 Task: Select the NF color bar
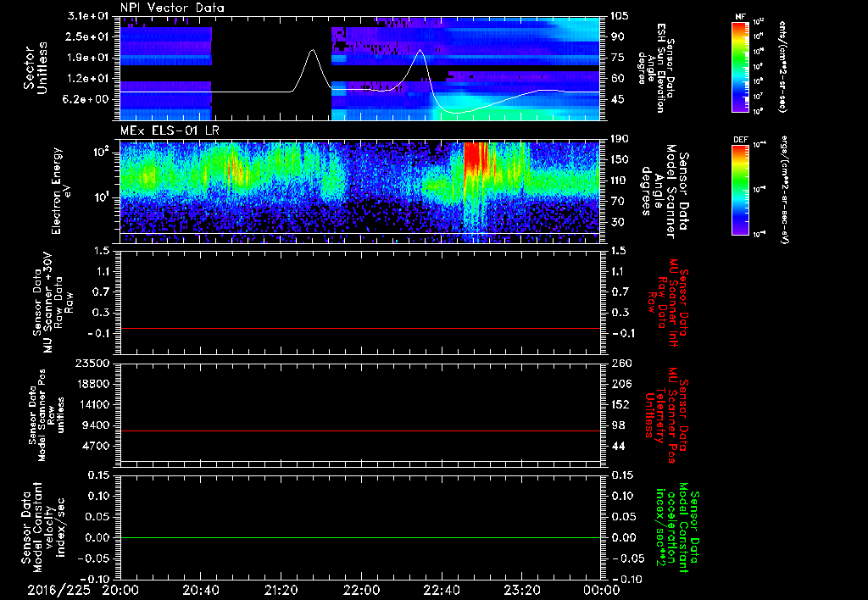point(741,66)
